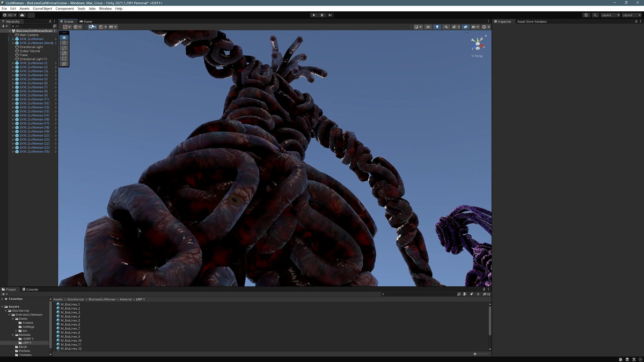Toggle 2D view mode in Scene

coord(428,27)
